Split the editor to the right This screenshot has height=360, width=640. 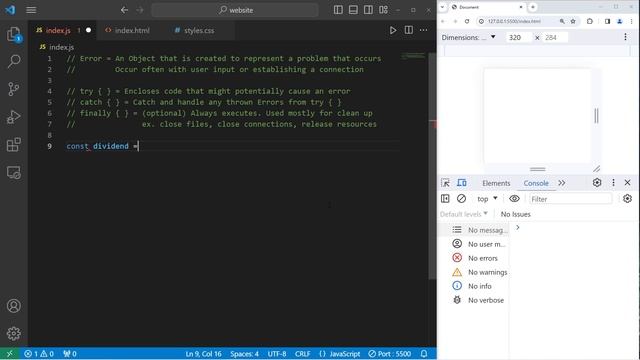click(x=409, y=30)
